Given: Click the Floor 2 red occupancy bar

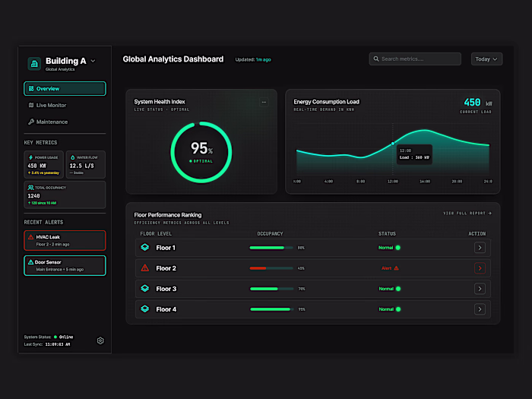Looking at the screenshot, I should tap(271, 268).
